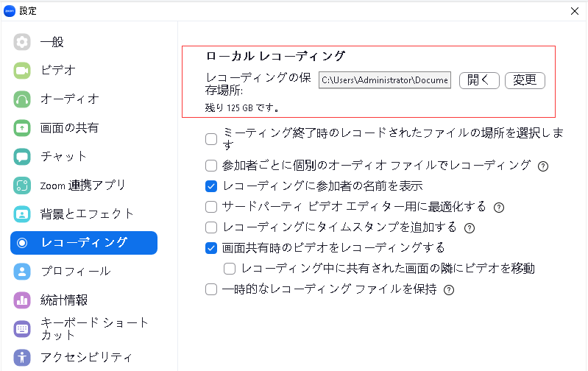Enable 参加者ごとに個別のオーディオ checkbox
Viewport: 588px width, 371px height.
pyautogui.click(x=211, y=166)
